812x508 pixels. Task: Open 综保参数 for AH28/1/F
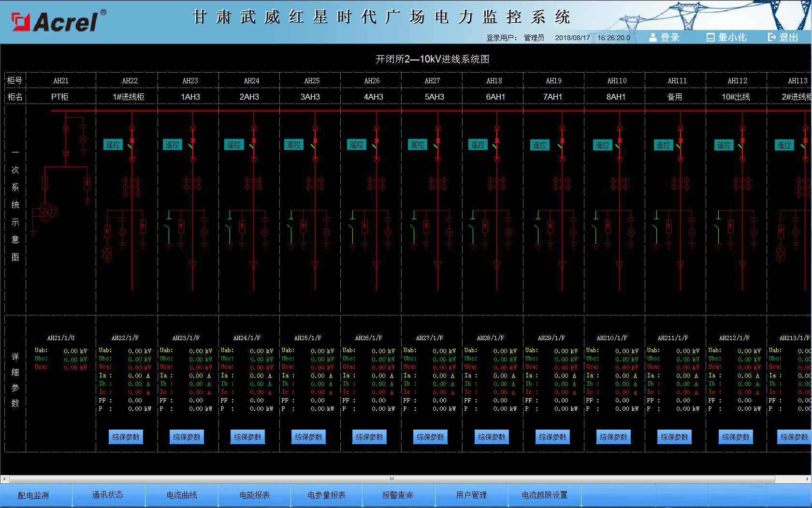point(492,437)
